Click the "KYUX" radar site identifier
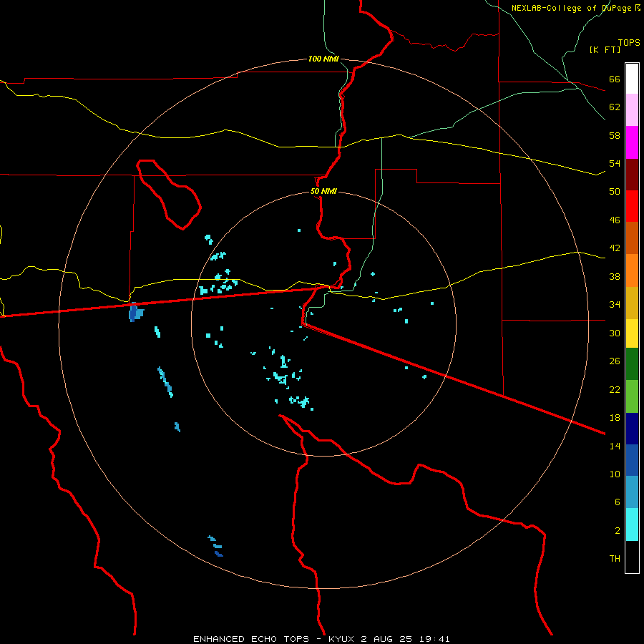This screenshot has height=644, width=644. tap(341, 639)
